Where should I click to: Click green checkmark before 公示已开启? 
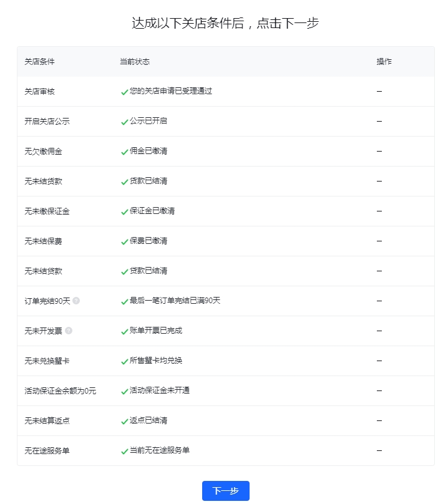tap(124, 122)
